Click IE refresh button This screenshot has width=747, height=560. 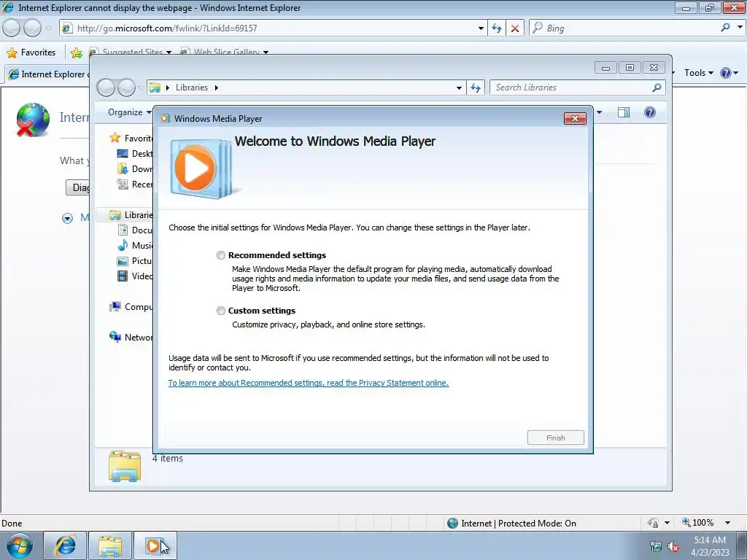click(496, 28)
